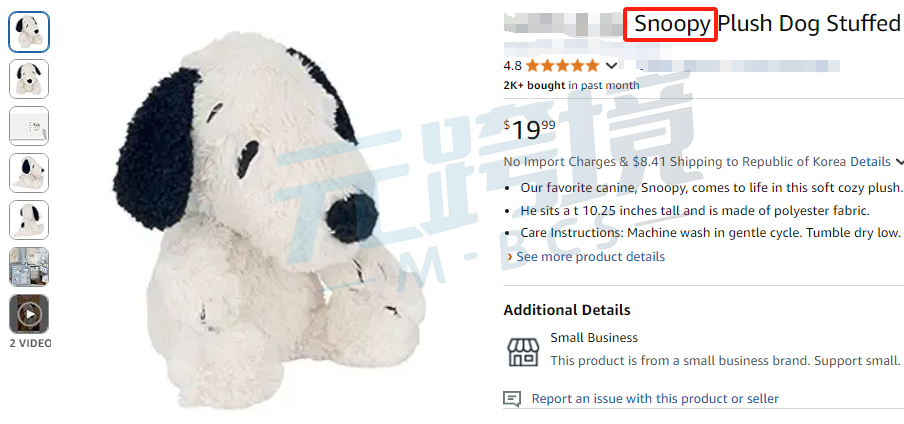Image resolution: width=904 pixels, height=424 pixels.
Task: Open the shipping Details link
Action: tap(870, 162)
